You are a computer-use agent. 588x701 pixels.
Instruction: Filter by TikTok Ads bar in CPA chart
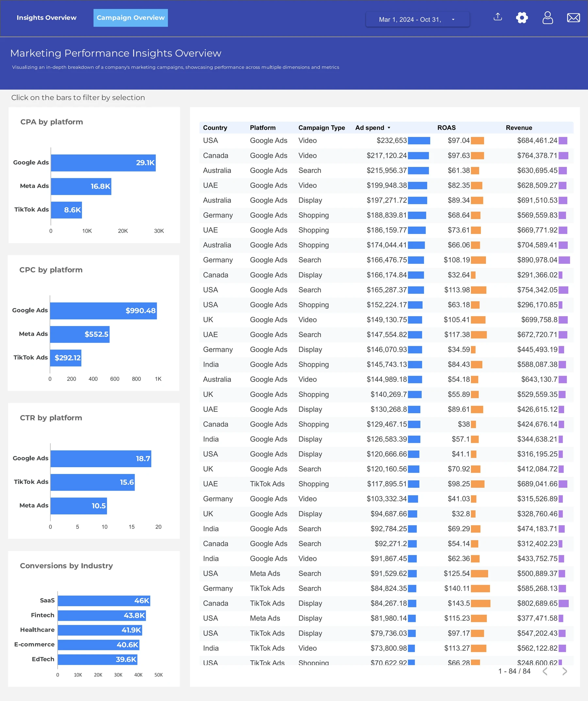(66, 210)
